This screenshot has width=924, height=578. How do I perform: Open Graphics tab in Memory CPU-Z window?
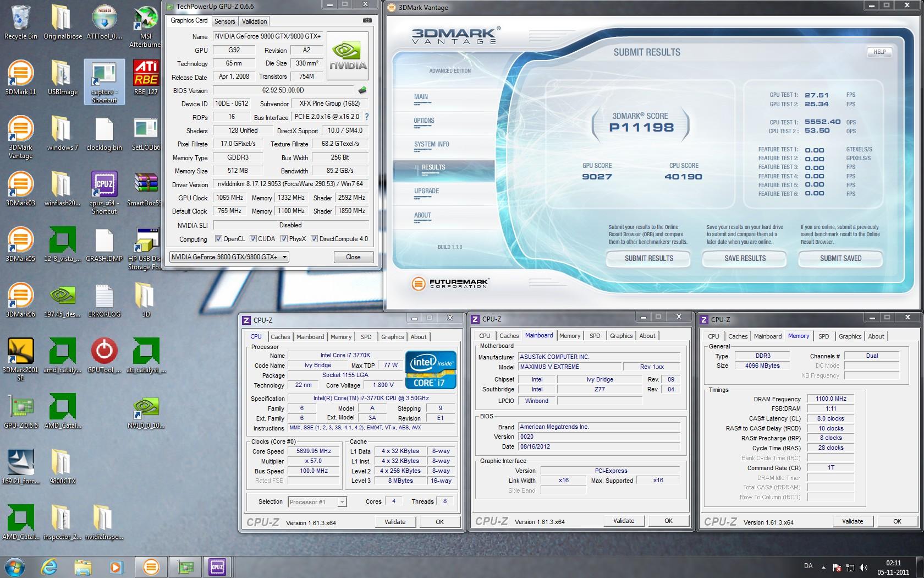pyautogui.click(x=850, y=336)
